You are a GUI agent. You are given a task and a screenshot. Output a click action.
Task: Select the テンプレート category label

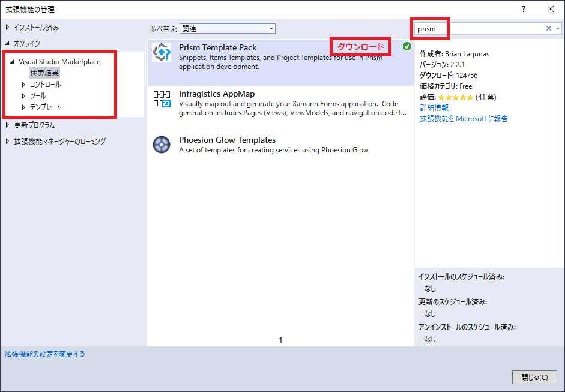[46, 107]
